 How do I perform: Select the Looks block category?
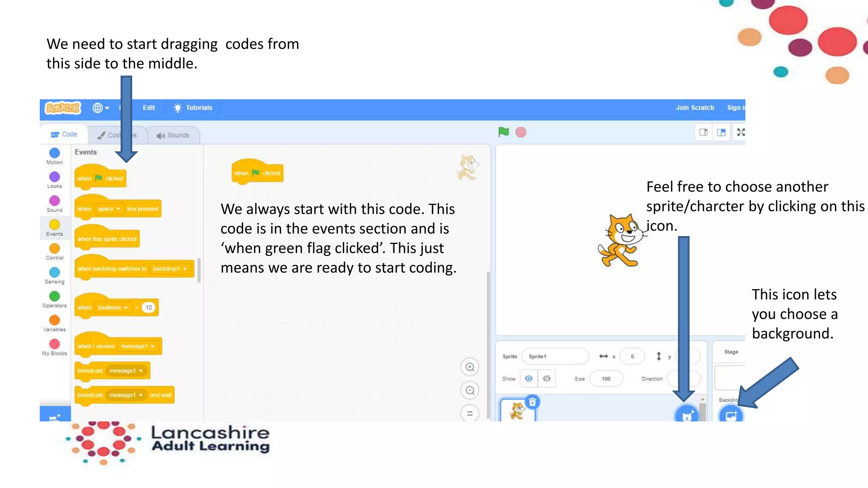pos(55,180)
